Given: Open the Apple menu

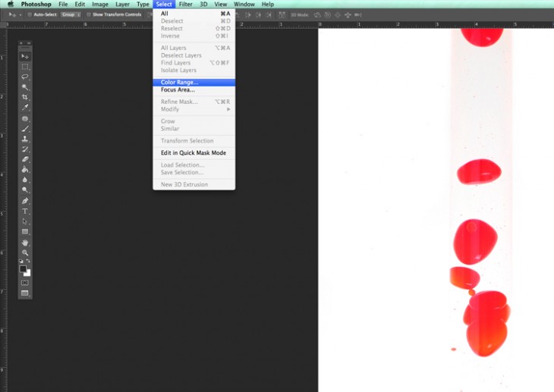Looking at the screenshot, I should (11, 5).
